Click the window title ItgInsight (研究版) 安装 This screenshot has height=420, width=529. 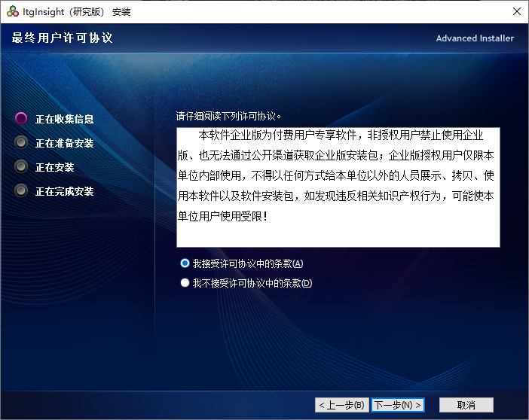click(x=77, y=12)
